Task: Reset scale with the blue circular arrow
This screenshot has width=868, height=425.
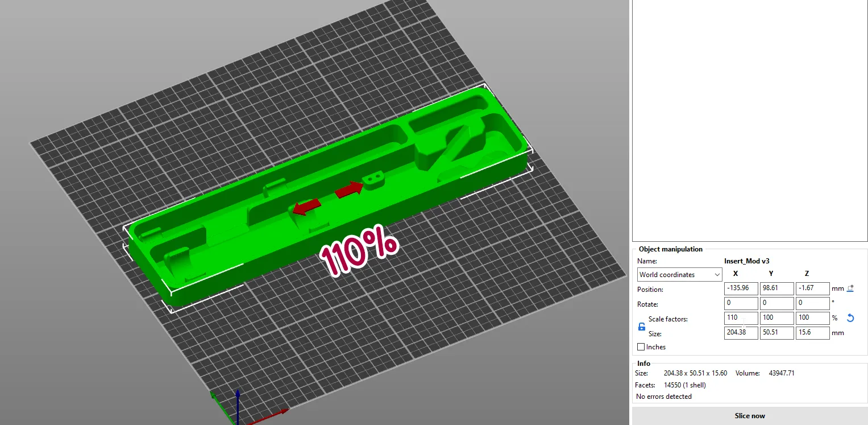Action: click(x=850, y=318)
